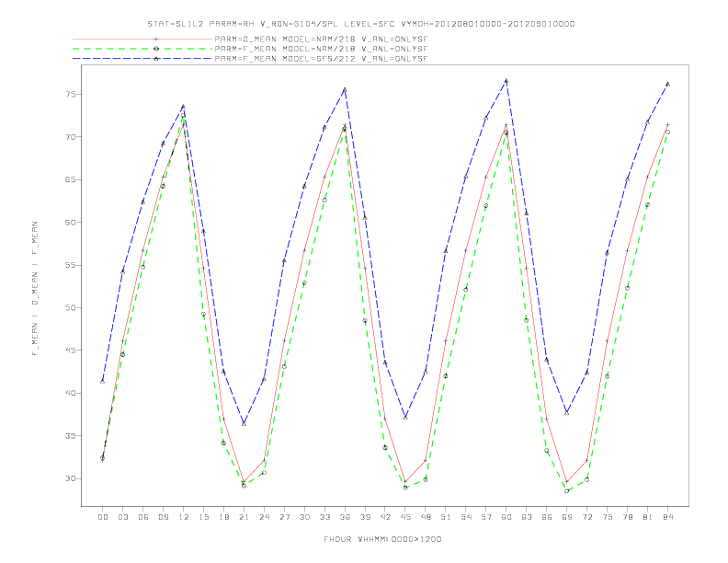Click the y-axis tick value 70

(71, 137)
